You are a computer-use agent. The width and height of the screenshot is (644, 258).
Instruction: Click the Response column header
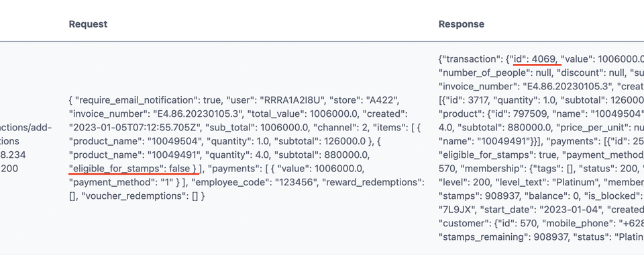pyautogui.click(x=462, y=24)
